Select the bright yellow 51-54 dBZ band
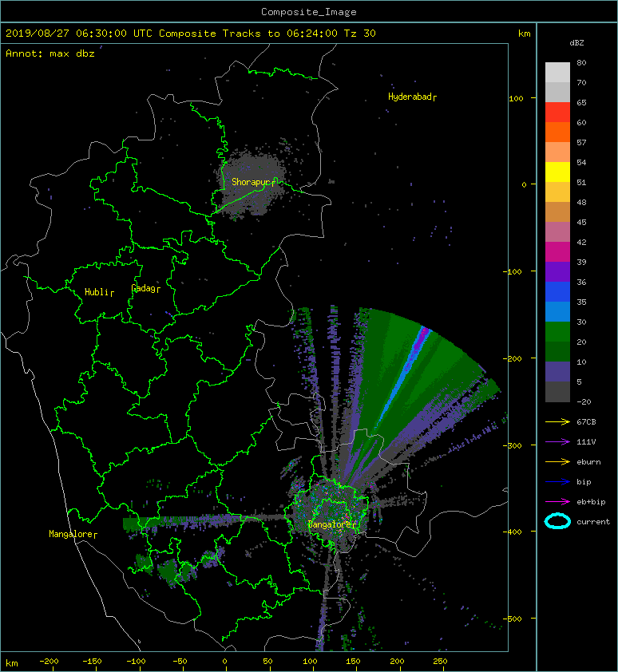Screen dimensions: 618x672 tap(557, 172)
